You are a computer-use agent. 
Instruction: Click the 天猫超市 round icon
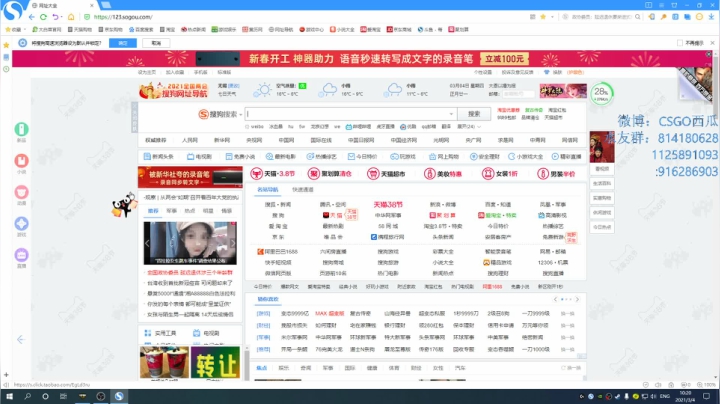(x=372, y=174)
